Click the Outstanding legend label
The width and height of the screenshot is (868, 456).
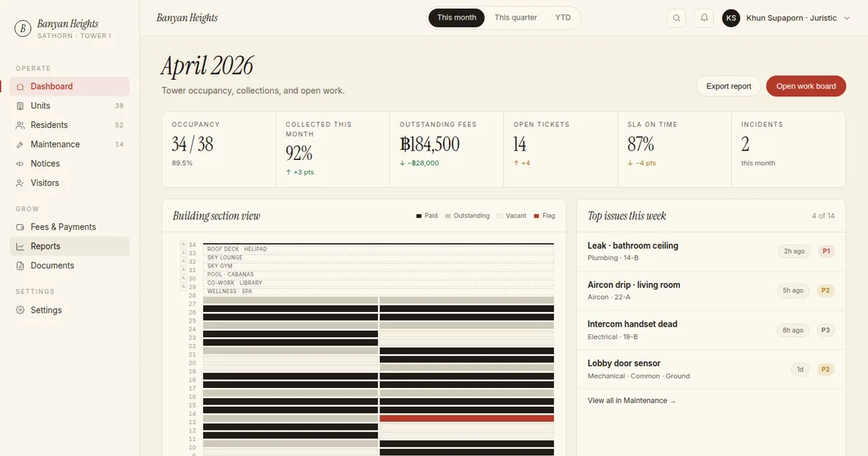pos(472,216)
